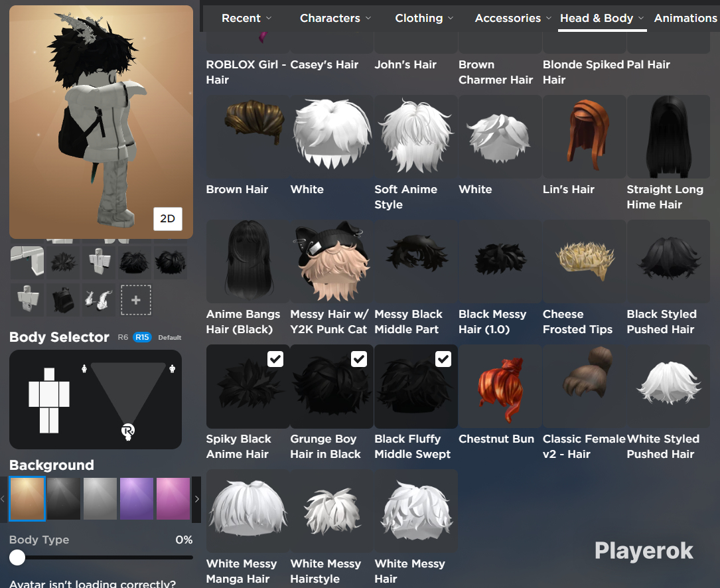Select Straight Long Hime Hair
The image size is (720, 588).
pyautogui.click(x=669, y=137)
